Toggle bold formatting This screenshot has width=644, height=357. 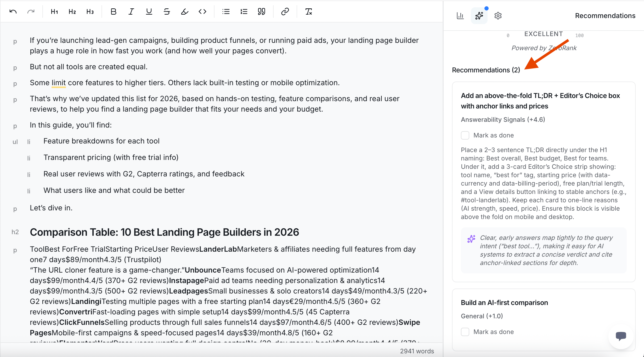[114, 12]
